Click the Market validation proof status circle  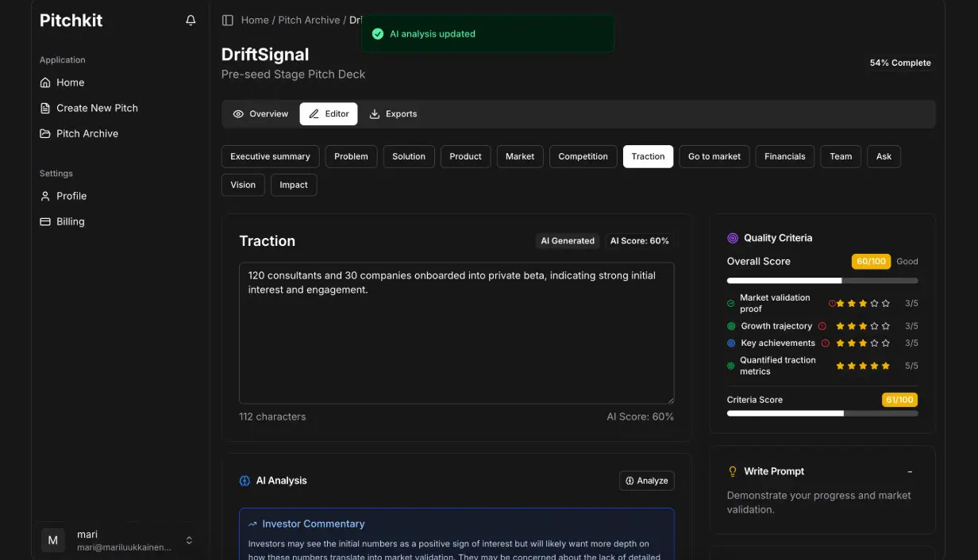[731, 303]
